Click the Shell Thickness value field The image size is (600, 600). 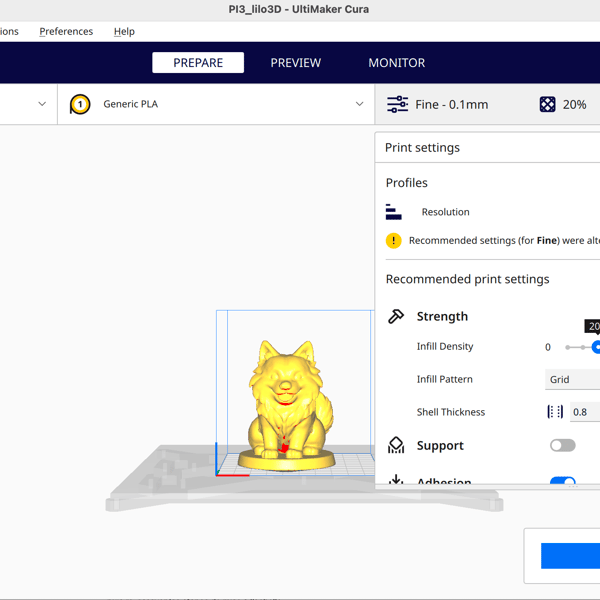click(x=584, y=412)
